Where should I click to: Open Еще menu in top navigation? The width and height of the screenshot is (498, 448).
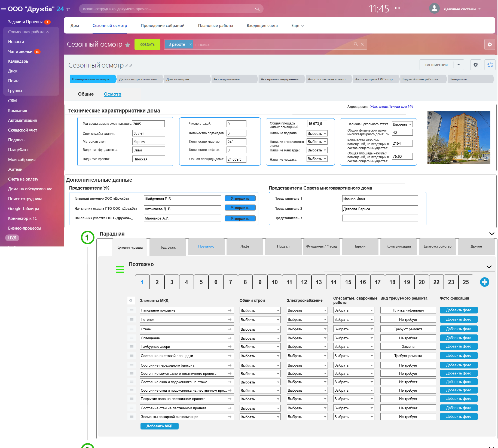coord(297,26)
